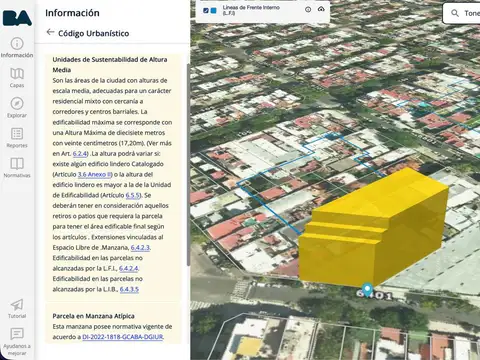The width and height of the screenshot is (480, 360).
Task: Click Unidades de Sustentabilidad de Altura Media heading
Action: tap(110, 65)
